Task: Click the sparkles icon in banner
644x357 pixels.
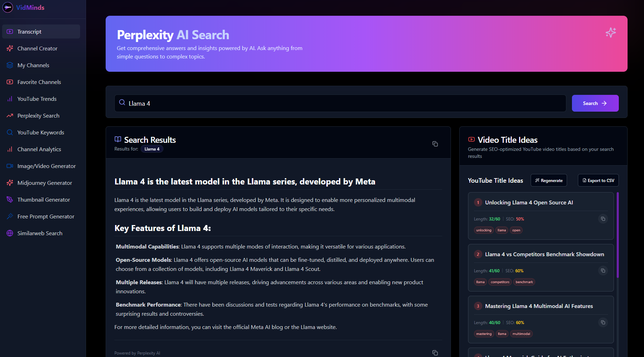Action: (611, 33)
